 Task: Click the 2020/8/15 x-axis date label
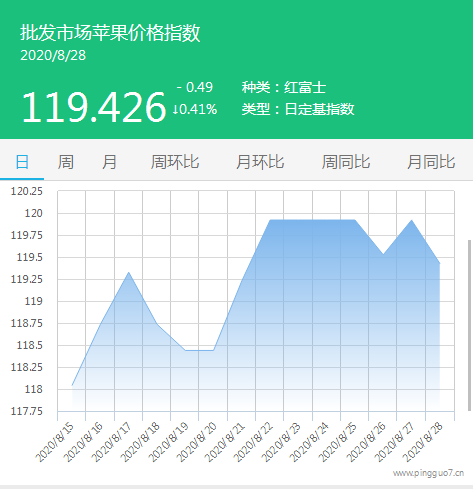point(55,442)
